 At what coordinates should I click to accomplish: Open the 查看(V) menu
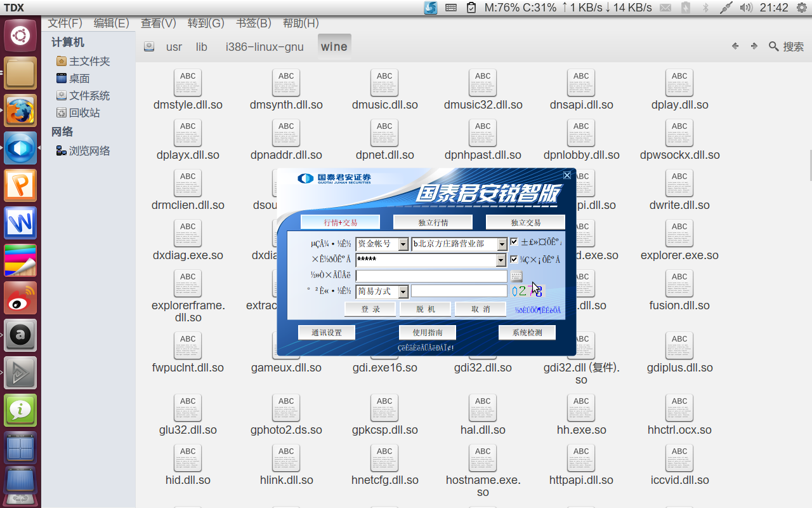click(x=159, y=23)
